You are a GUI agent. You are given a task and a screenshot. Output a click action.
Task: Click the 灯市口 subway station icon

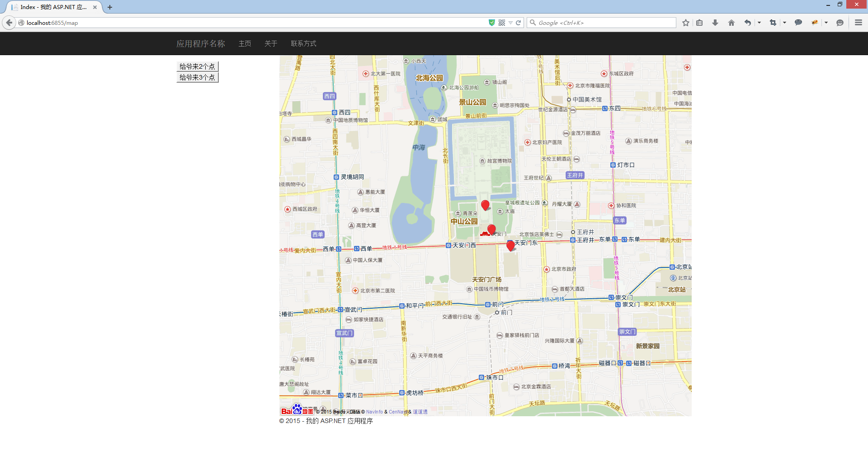click(x=613, y=165)
